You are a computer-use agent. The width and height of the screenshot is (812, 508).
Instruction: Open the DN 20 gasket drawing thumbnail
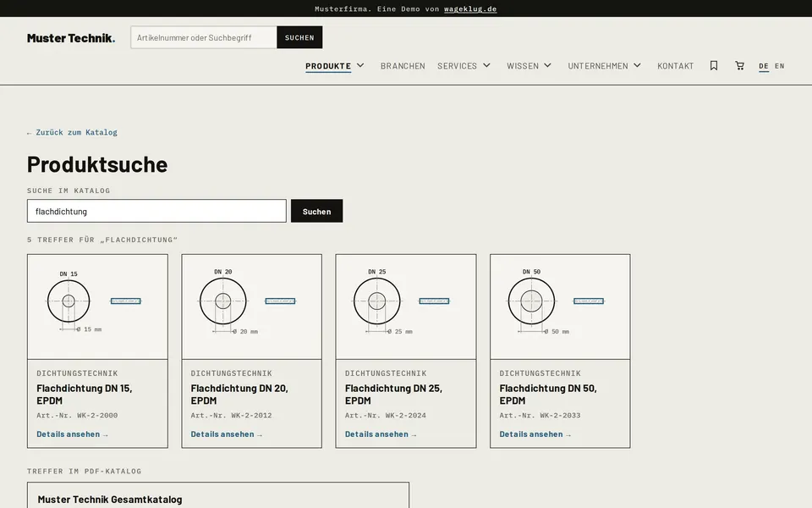click(x=252, y=306)
